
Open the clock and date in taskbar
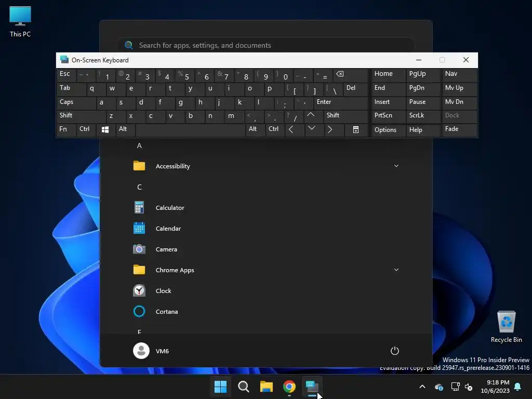495,387
